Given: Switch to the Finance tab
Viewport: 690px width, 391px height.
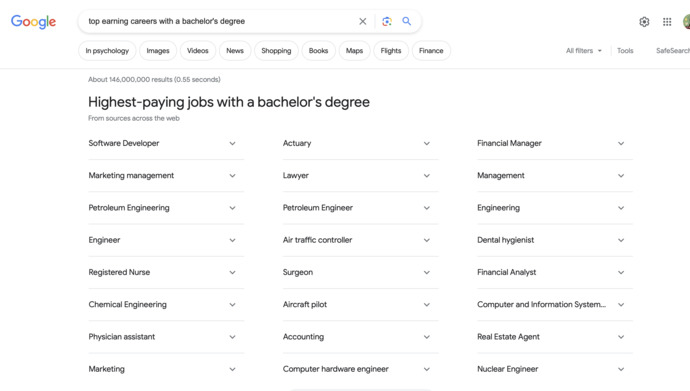Looking at the screenshot, I should (431, 51).
